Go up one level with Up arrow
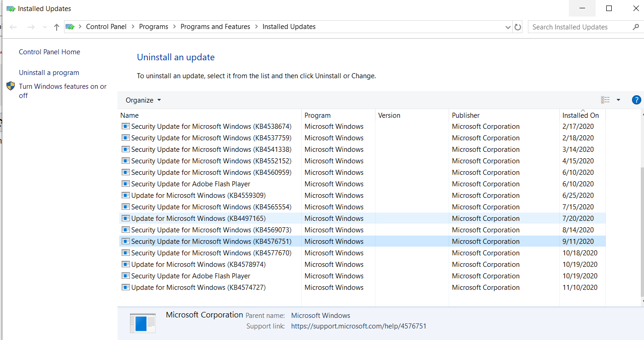The width and height of the screenshot is (644, 340). point(57,27)
